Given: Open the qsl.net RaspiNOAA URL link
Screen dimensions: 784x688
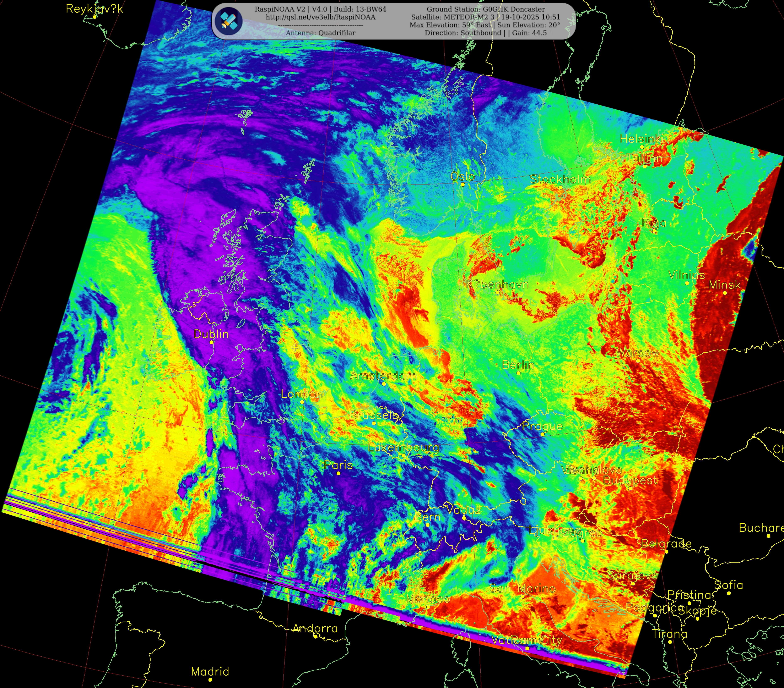Looking at the screenshot, I should click(x=320, y=17).
